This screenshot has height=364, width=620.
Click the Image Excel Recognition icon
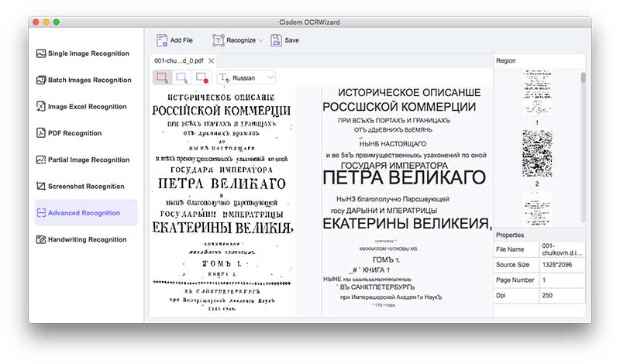(41, 107)
